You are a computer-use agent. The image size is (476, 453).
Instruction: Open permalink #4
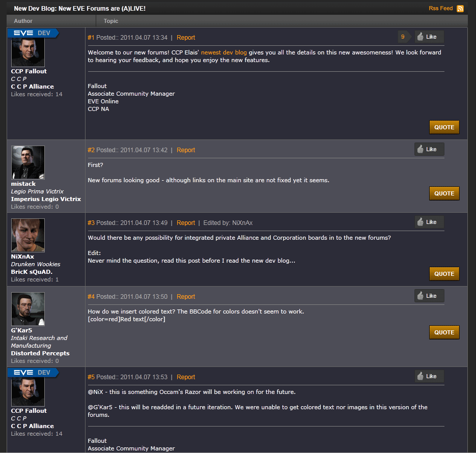coord(91,297)
